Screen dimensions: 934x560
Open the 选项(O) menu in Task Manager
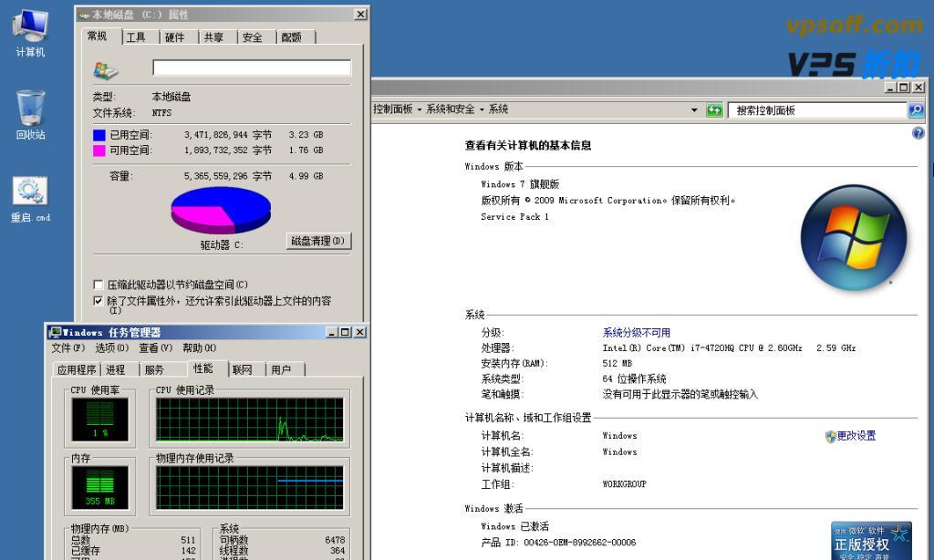coord(112,347)
